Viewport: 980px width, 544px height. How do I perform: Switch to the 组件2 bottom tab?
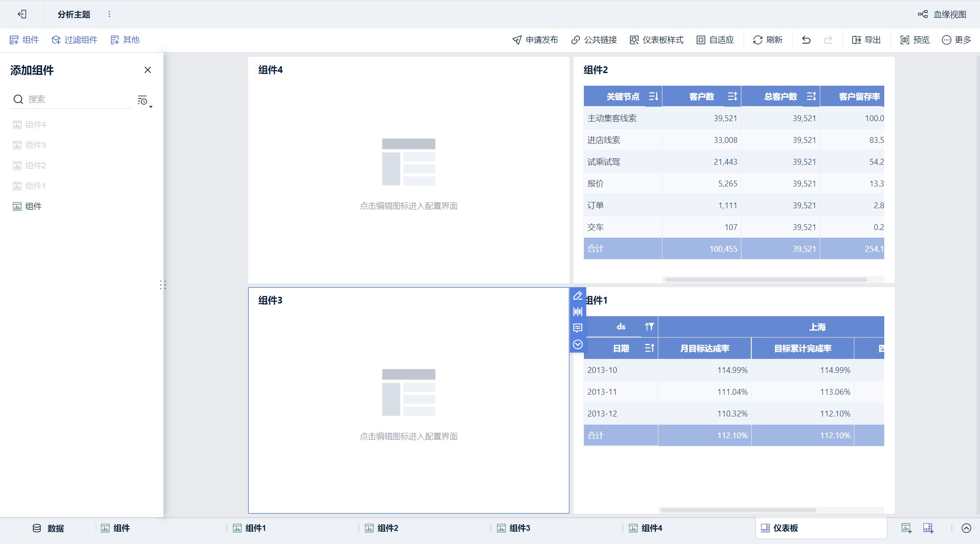(382, 528)
